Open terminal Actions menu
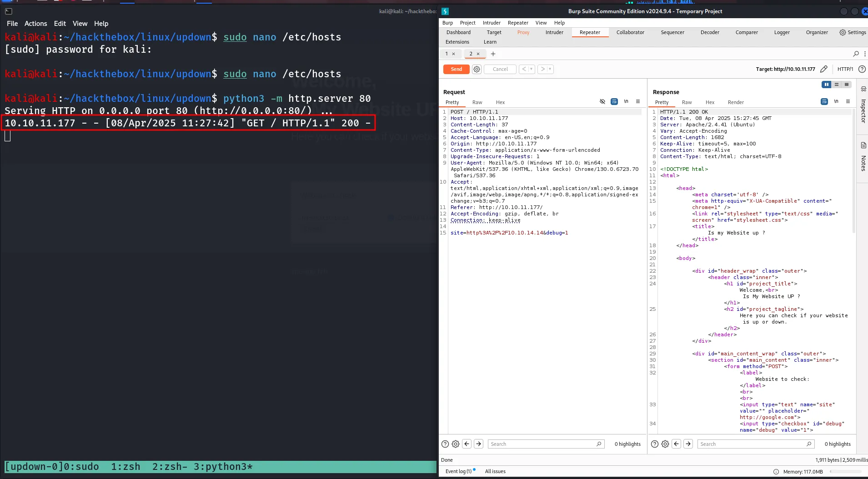The image size is (868, 479). coord(36,24)
